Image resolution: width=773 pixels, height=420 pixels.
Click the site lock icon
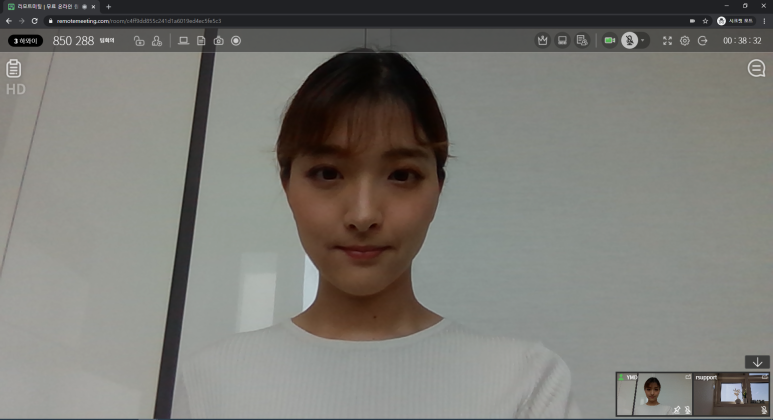point(50,21)
